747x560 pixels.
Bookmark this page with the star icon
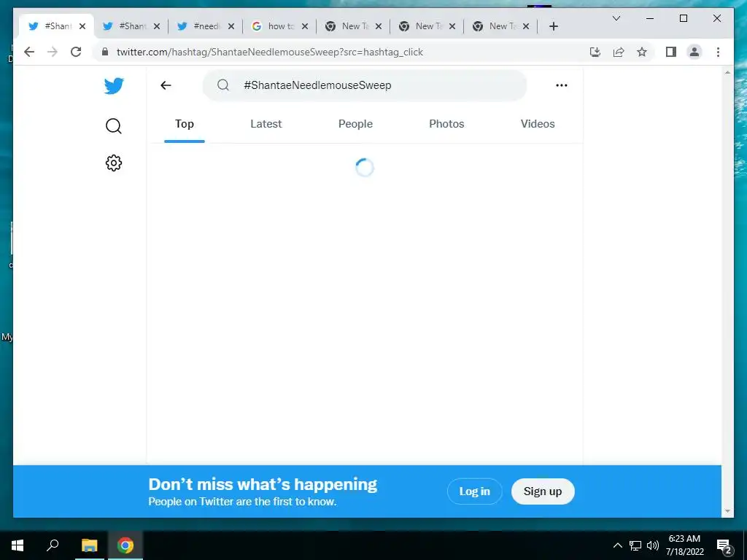[x=642, y=52]
